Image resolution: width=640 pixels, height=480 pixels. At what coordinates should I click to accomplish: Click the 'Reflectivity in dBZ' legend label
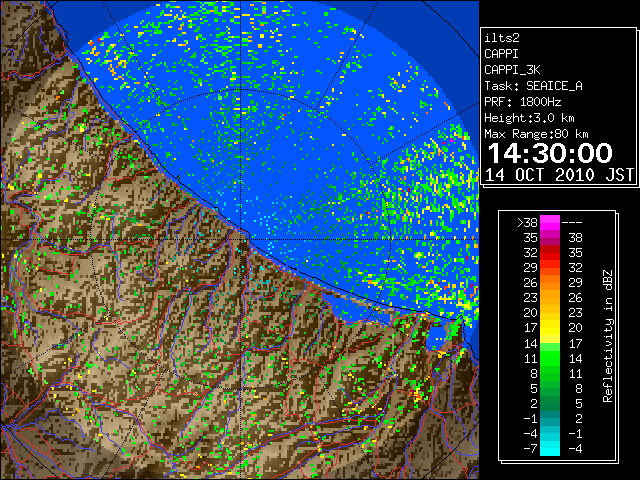(607, 336)
